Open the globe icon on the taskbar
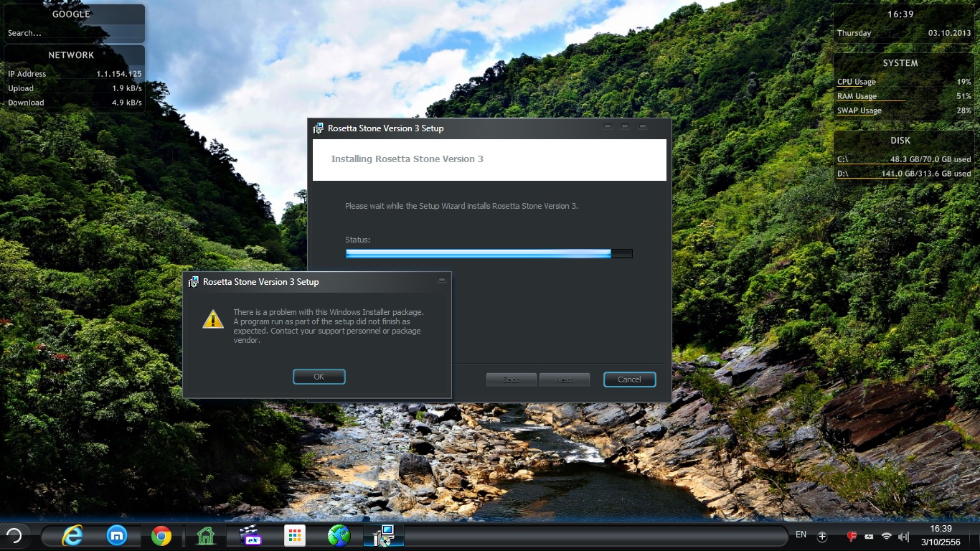This screenshot has width=980, height=551. click(x=339, y=535)
